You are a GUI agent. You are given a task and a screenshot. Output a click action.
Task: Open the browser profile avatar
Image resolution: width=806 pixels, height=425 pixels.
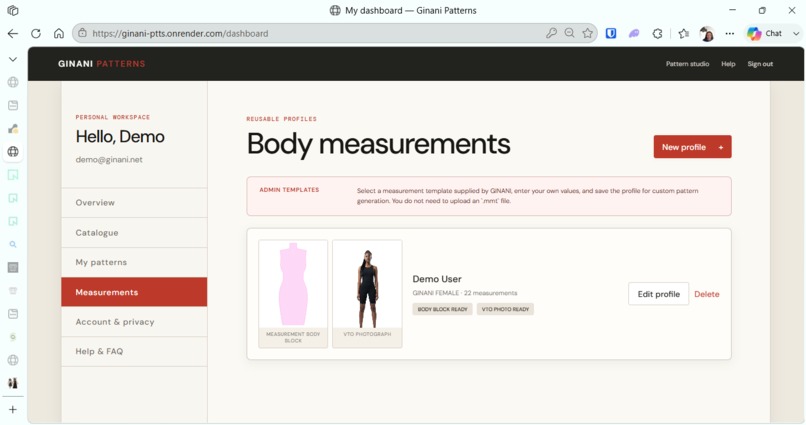coord(707,33)
